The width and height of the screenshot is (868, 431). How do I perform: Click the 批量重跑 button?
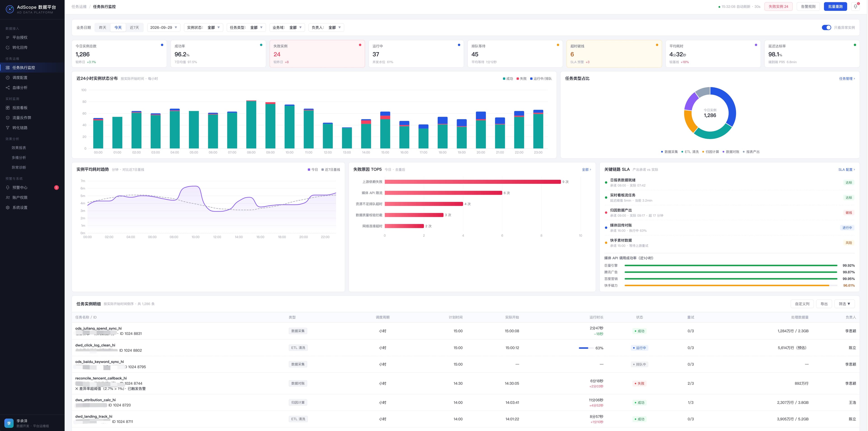click(x=835, y=6)
